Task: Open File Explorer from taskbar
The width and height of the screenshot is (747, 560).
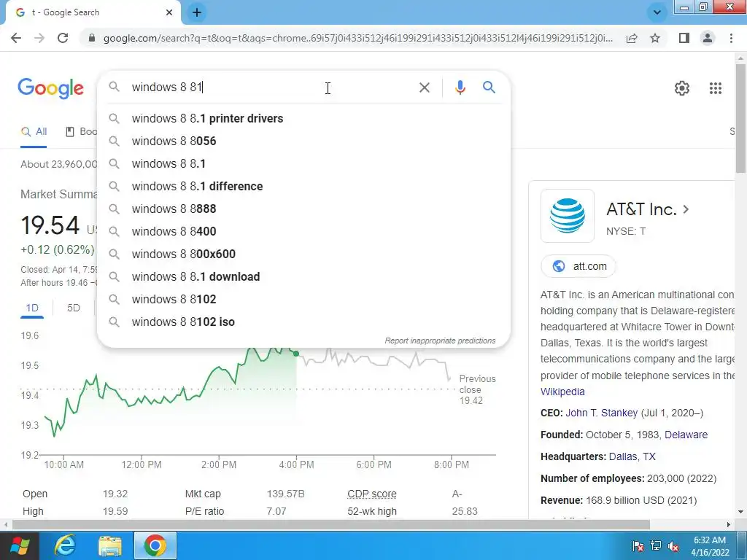Action: (x=110, y=545)
